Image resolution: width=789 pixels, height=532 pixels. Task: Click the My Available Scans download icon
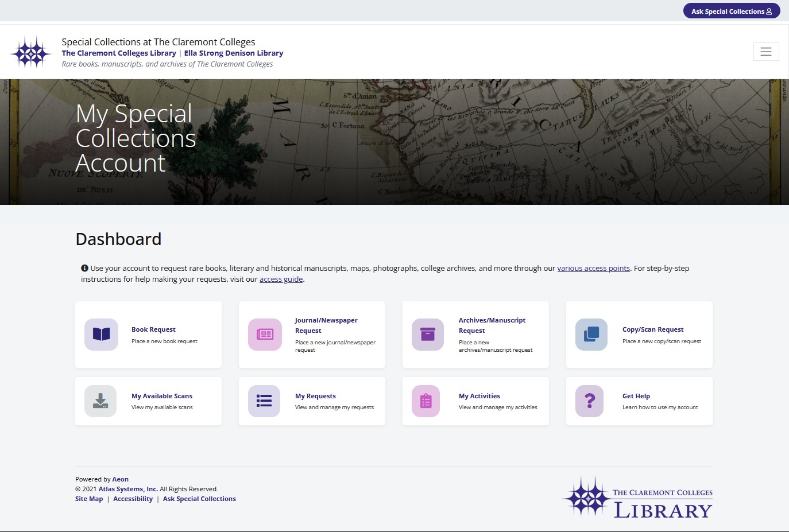(100, 401)
